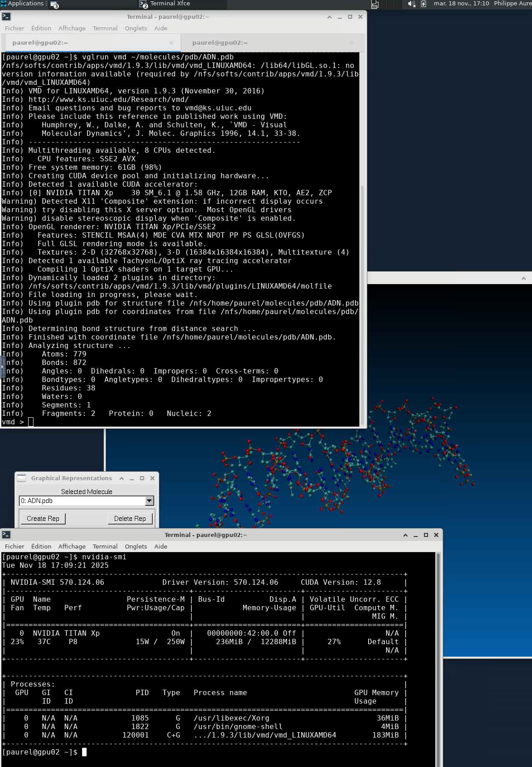Viewport: 532px width, 767px height.
Task: Click the Philippe Aure user menu in the panel
Action: [x=512, y=4]
